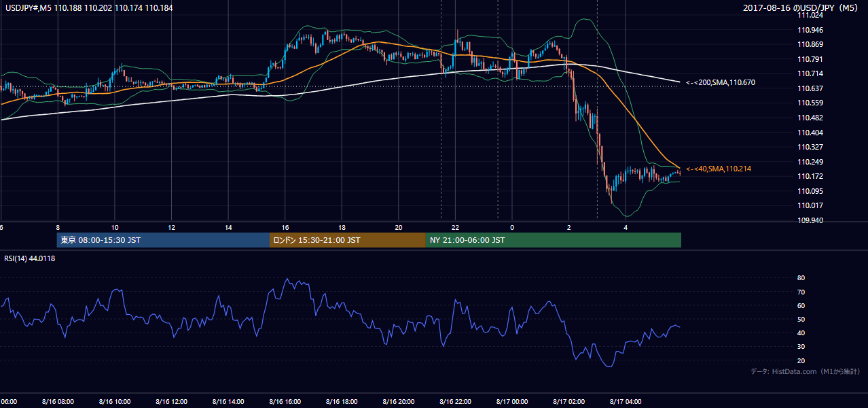Click the 8/16 14:00 date axis label
The height and width of the screenshot is (408, 868).
(228, 402)
